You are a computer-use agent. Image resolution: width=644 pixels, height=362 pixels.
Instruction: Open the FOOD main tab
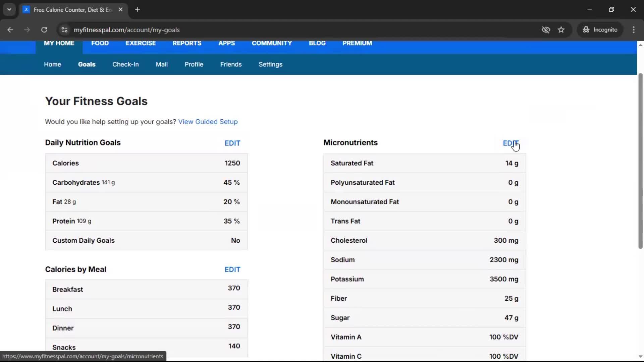tap(100, 43)
